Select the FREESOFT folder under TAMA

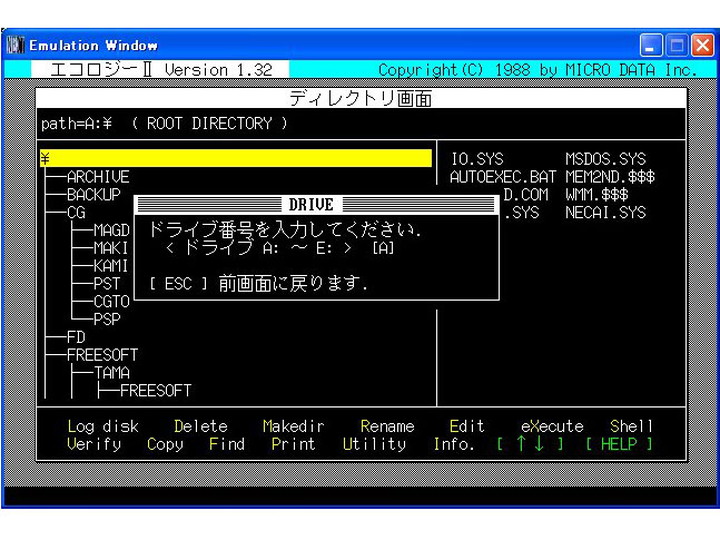click(156, 390)
